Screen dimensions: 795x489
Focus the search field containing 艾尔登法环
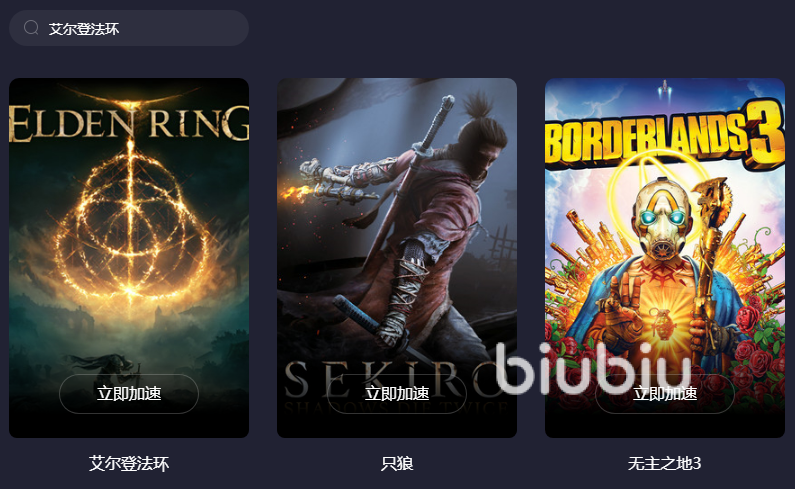click(129, 28)
